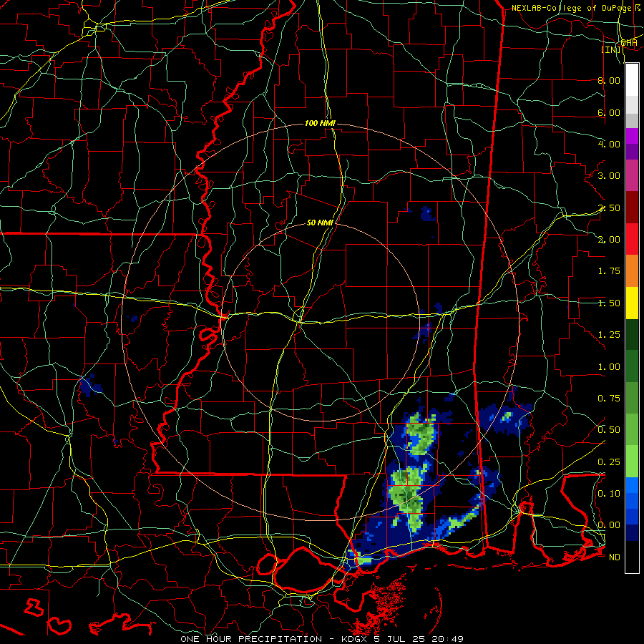Choose the bright red legend swatch at 2.00
This screenshot has width=644, height=644.
632,239
